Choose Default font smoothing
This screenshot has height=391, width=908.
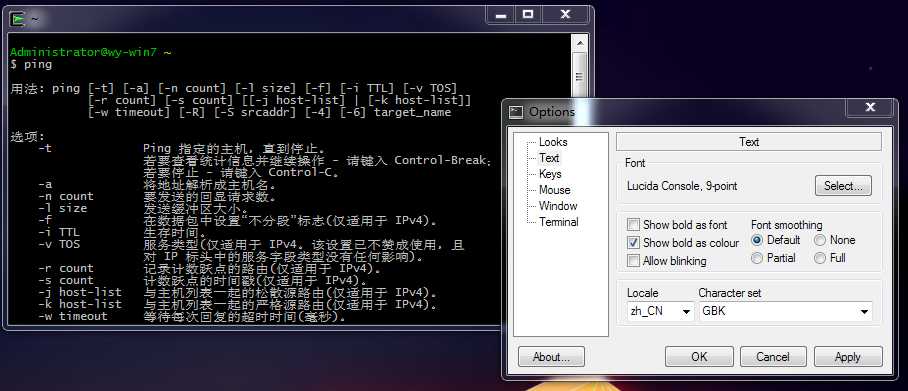click(x=757, y=240)
